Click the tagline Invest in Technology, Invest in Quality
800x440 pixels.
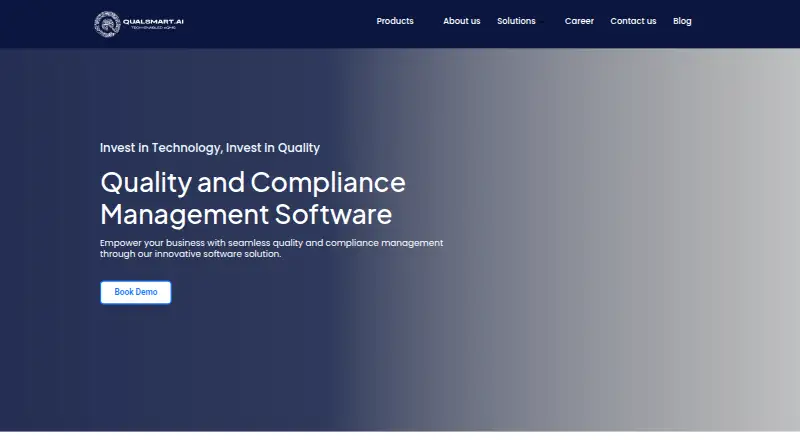click(x=210, y=148)
